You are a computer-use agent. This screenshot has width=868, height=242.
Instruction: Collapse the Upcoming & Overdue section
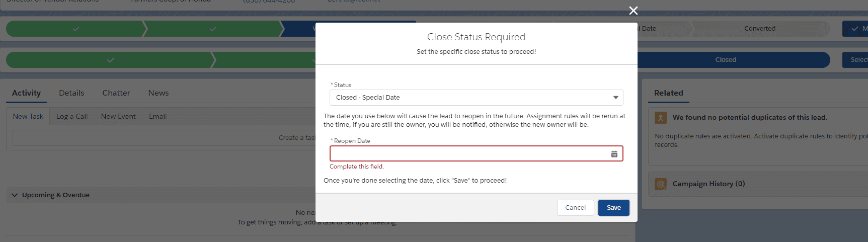(15, 195)
